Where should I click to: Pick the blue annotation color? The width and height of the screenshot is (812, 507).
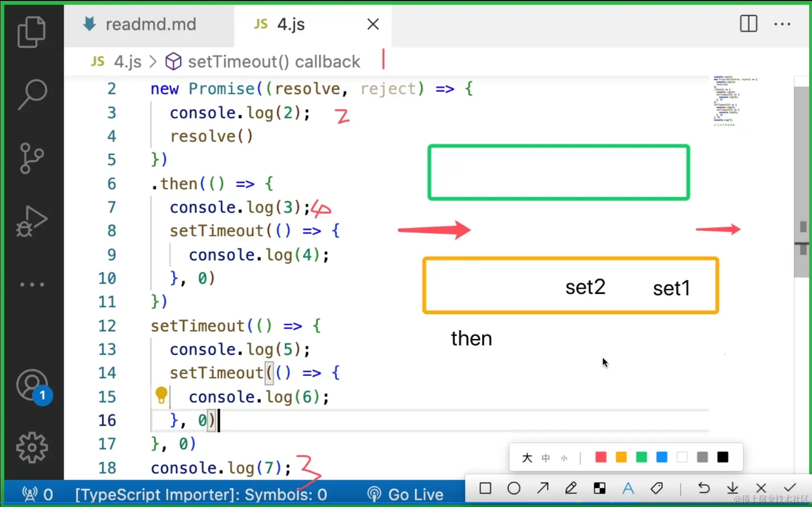pyautogui.click(x=662, y=457)
